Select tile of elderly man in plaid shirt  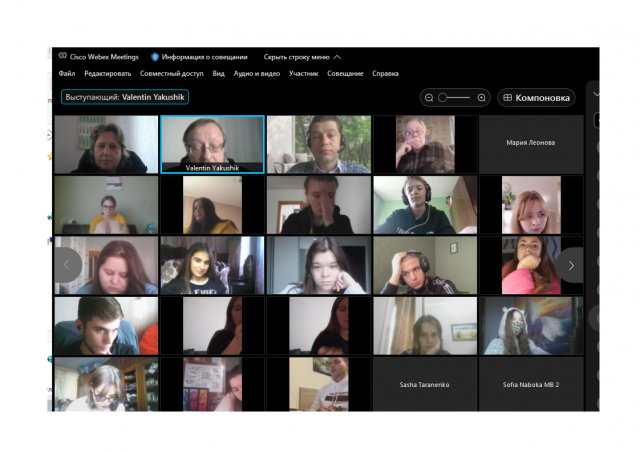tap(425, 145)
